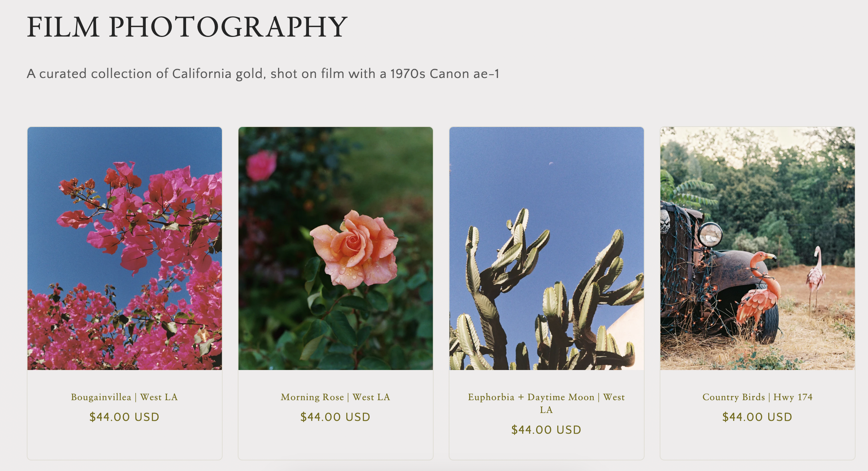Click the $44.00 USD price under Morning Rose
This screenshot has width=868, height=471.
tap(335, 417)
